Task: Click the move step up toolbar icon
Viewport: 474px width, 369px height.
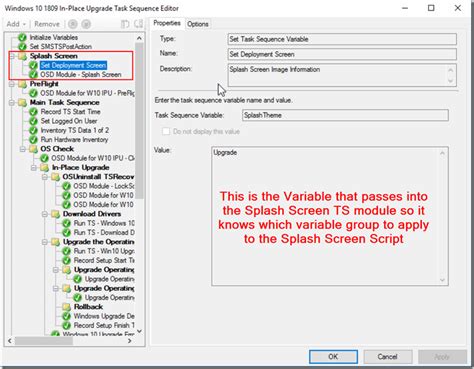Action: (x=73, y=24)
